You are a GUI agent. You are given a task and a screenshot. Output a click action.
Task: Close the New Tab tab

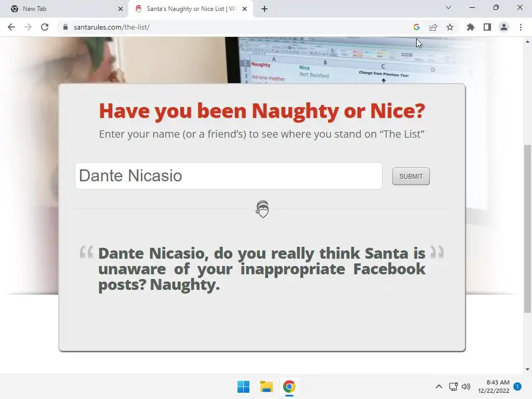point(120,9)
